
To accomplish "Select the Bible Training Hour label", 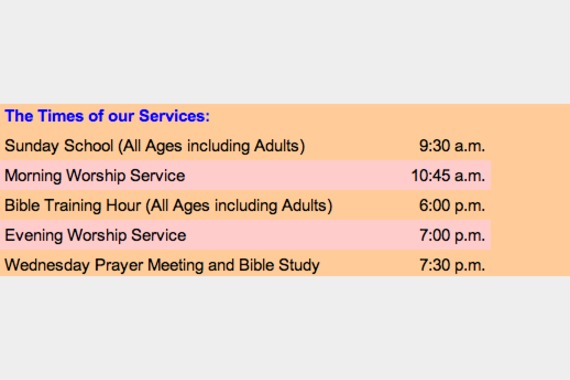I will (168, 205).
